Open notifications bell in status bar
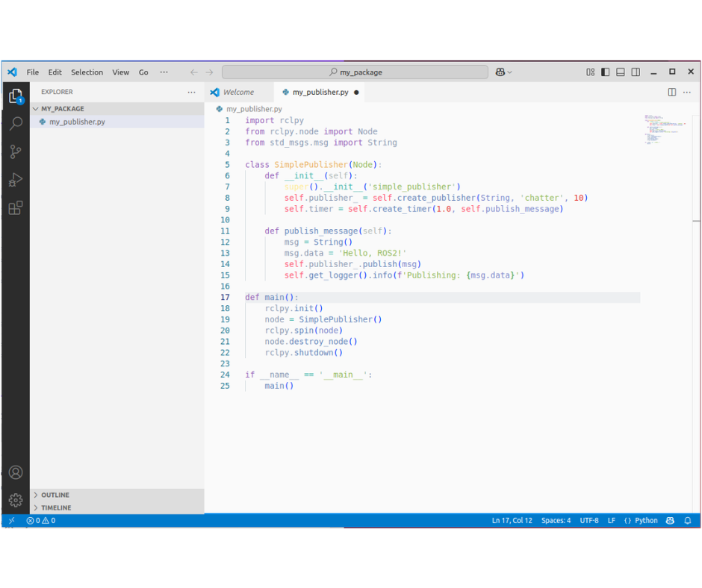The image size is (702, 588). [688, 521]
